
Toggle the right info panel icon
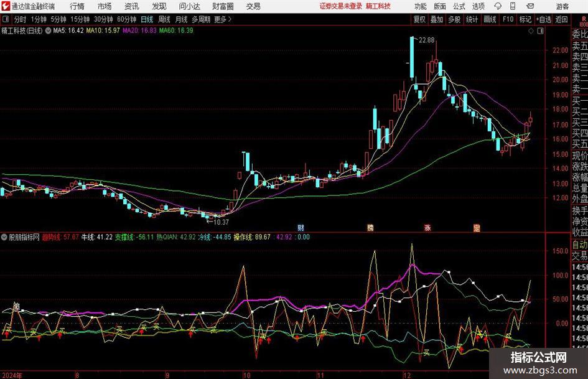pos(540,31)
